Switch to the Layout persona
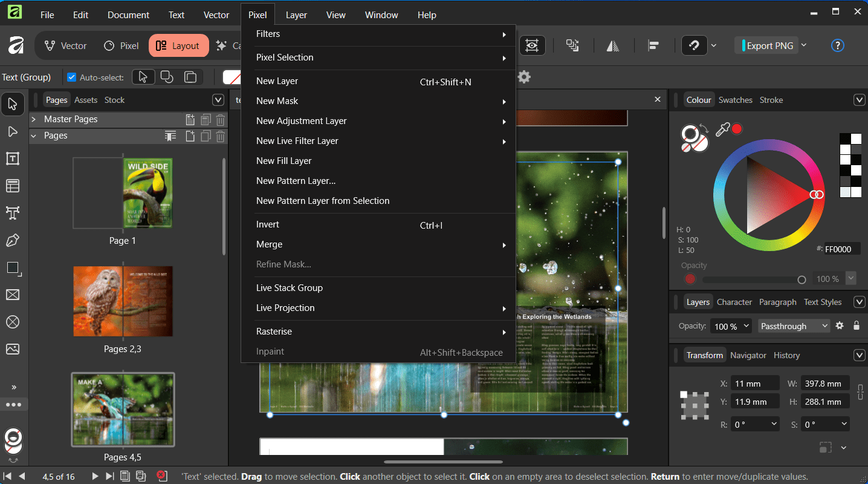The height and width of the screenshot is (484, 868). click(178, 46)
